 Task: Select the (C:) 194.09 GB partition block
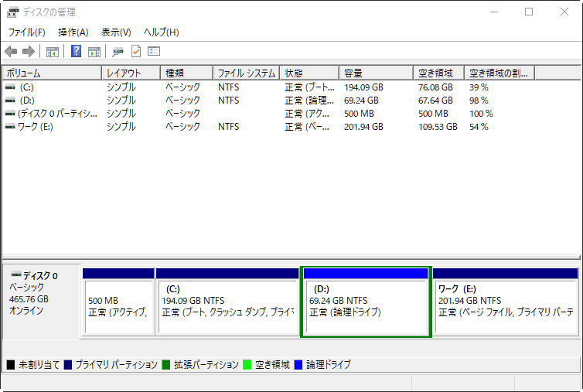click(x=227, y=302)
